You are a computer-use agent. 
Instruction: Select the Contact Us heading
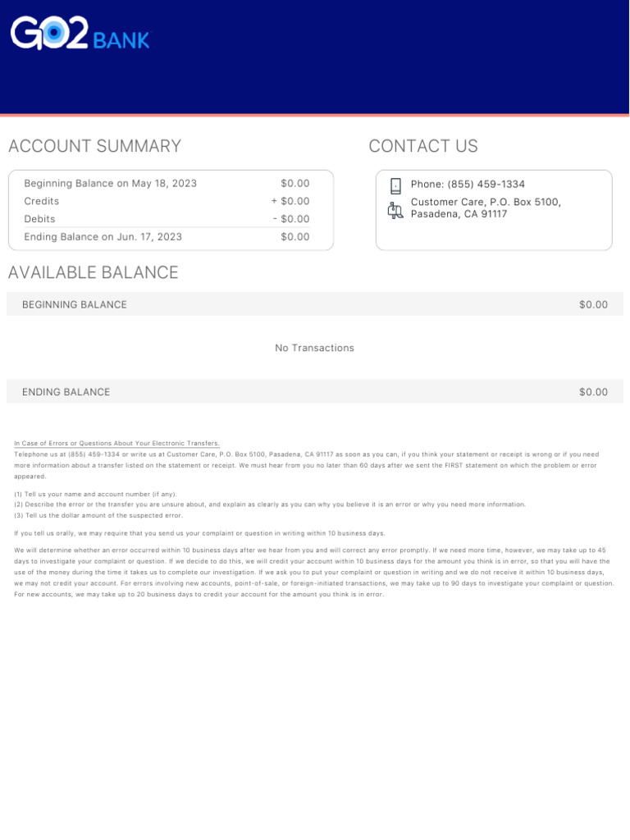click(422, 147)
